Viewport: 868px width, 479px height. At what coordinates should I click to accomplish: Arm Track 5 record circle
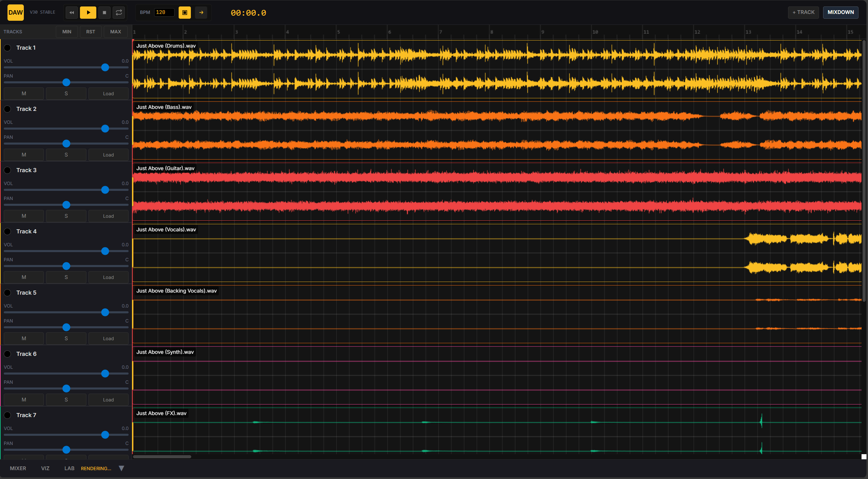coord(7,293)
